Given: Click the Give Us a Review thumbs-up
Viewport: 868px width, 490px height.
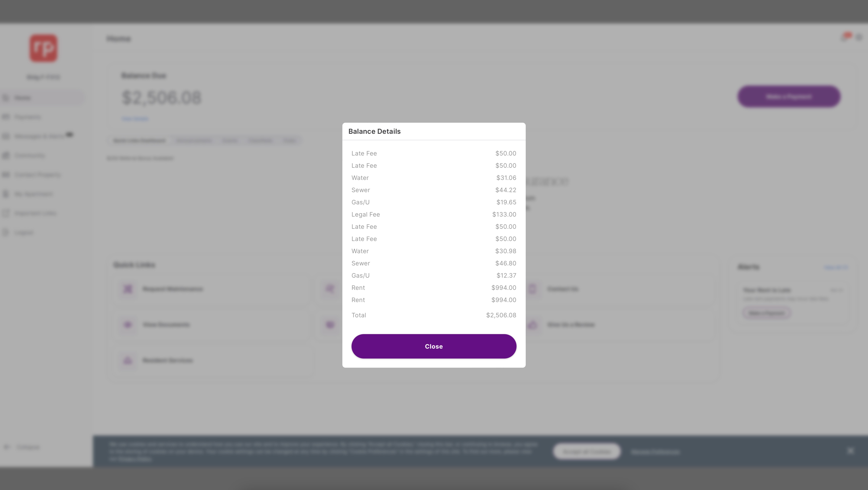Looking at the screenshot, I should point(532,325).
